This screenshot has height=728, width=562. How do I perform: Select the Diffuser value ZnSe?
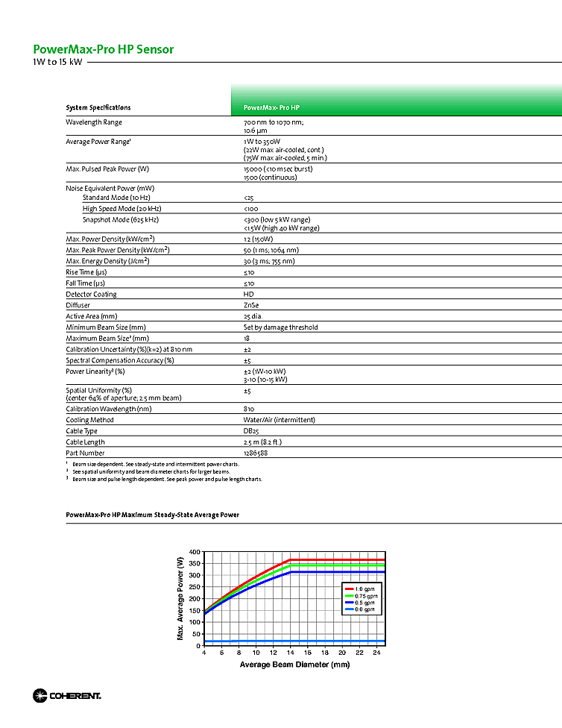tap(251, 305)
